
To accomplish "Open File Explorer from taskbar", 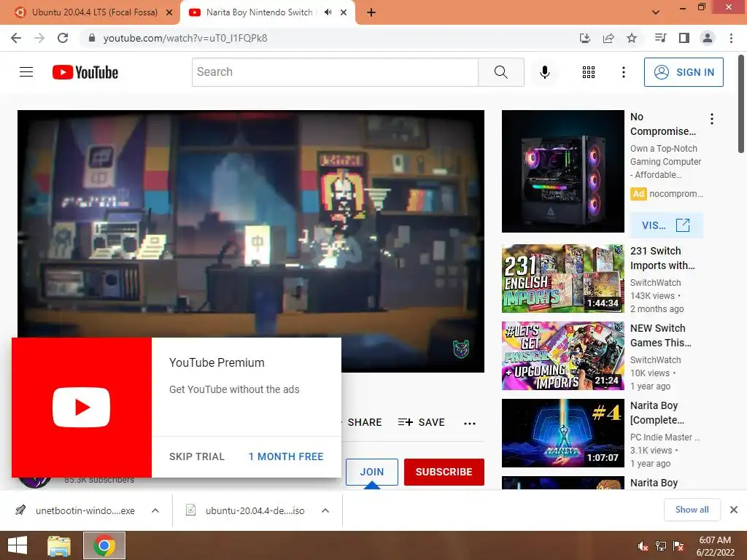I will (x=59, y=545).
